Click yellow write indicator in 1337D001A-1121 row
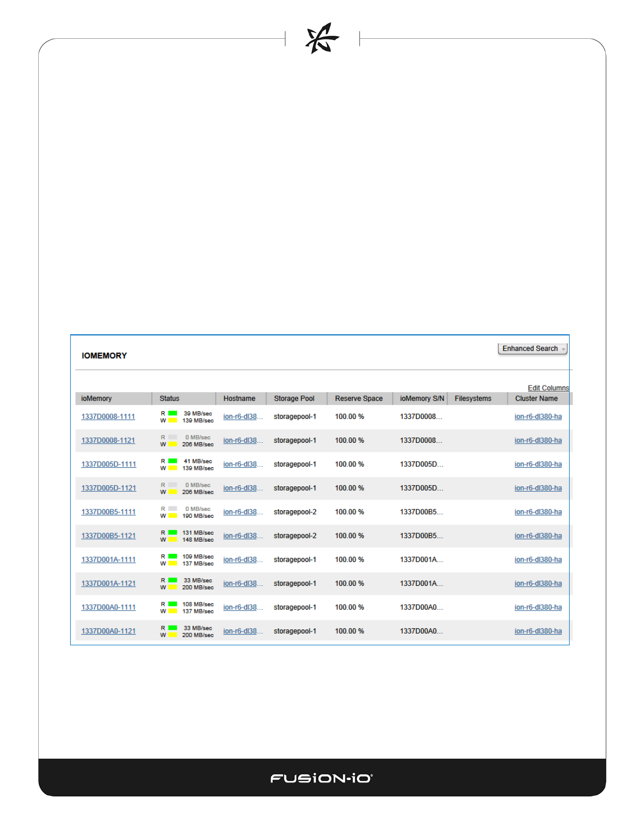The image size is (644, 834). [173, 587]
